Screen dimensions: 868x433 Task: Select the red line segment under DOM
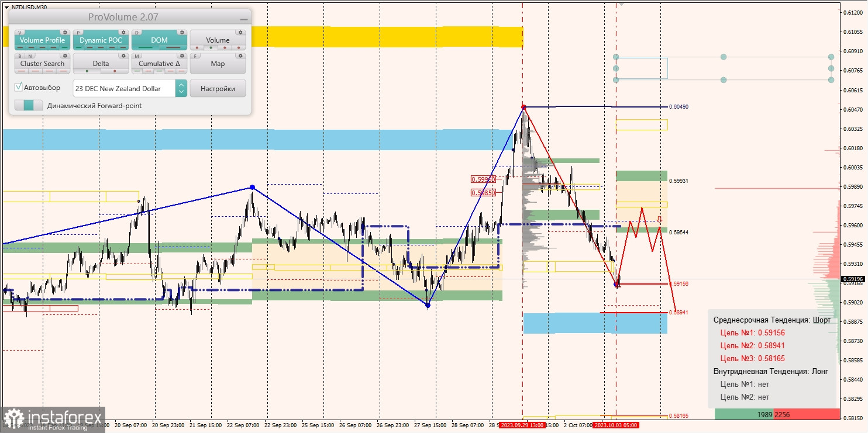point(173,48)
